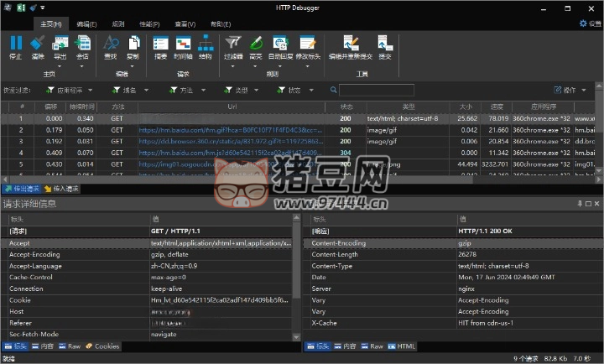
Task: Open the Cookies tab in the request panel
Action: pos(102,346)
